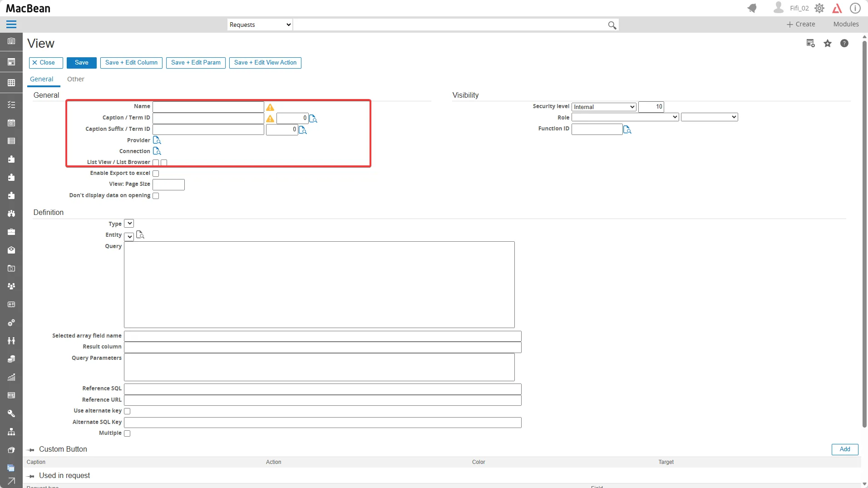Open the envelope sidebar module

tap(11, 250)
